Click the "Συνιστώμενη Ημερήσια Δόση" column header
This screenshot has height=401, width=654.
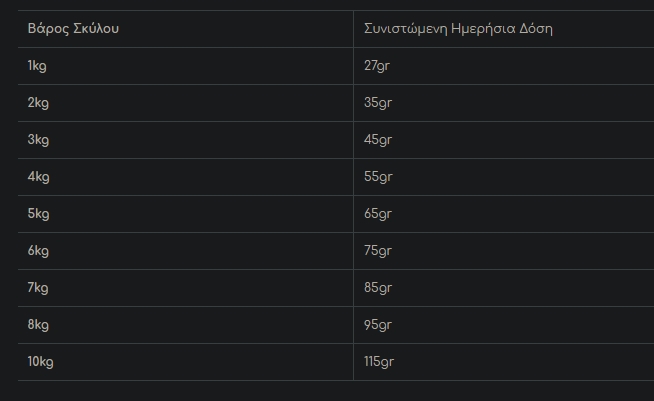point(458,28)
